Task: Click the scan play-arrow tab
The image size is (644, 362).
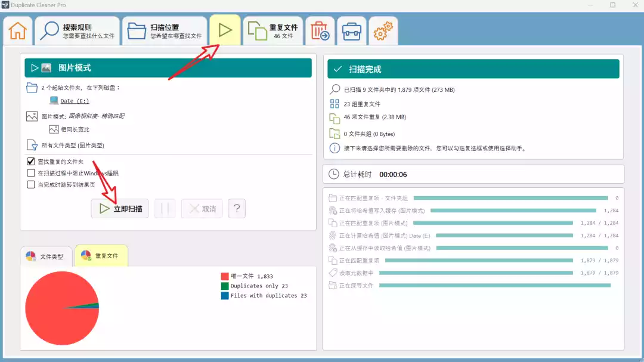Action: tap(225, 30)
